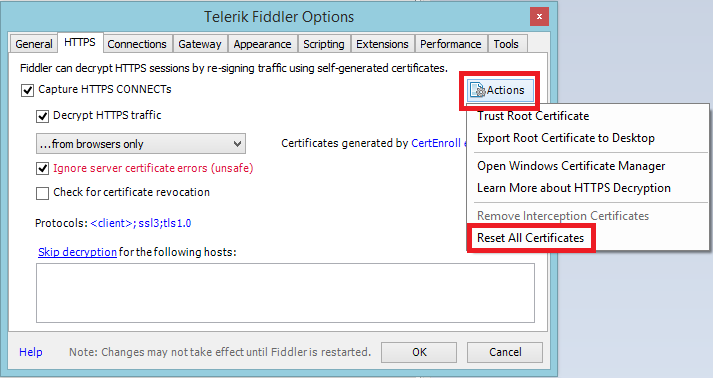Open the Connections tab

[137, 44]
